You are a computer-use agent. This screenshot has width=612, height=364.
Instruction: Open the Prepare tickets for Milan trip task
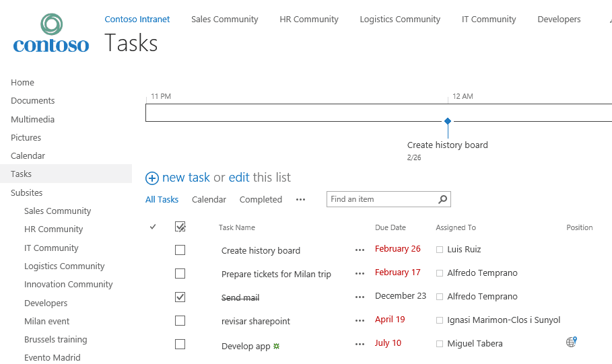coord(276,274)
